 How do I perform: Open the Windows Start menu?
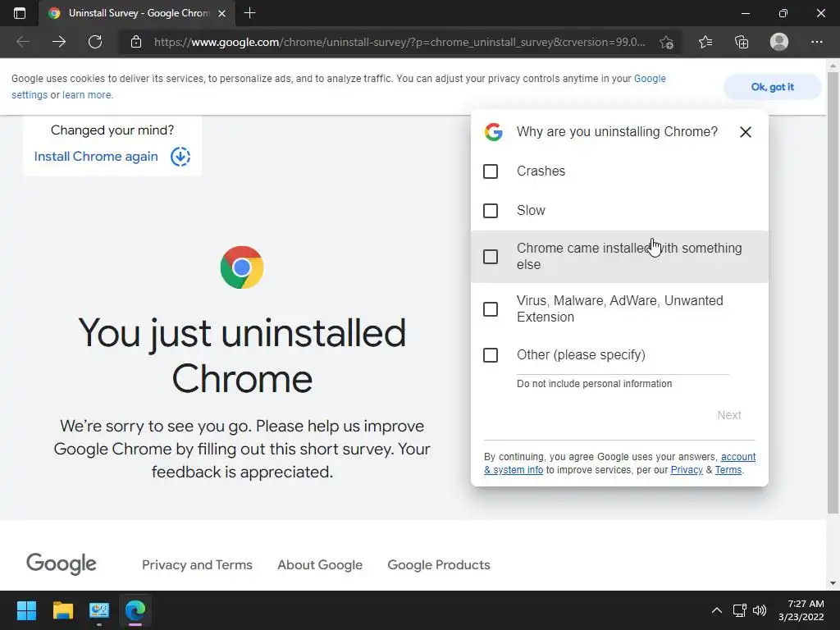pos(26,610)
